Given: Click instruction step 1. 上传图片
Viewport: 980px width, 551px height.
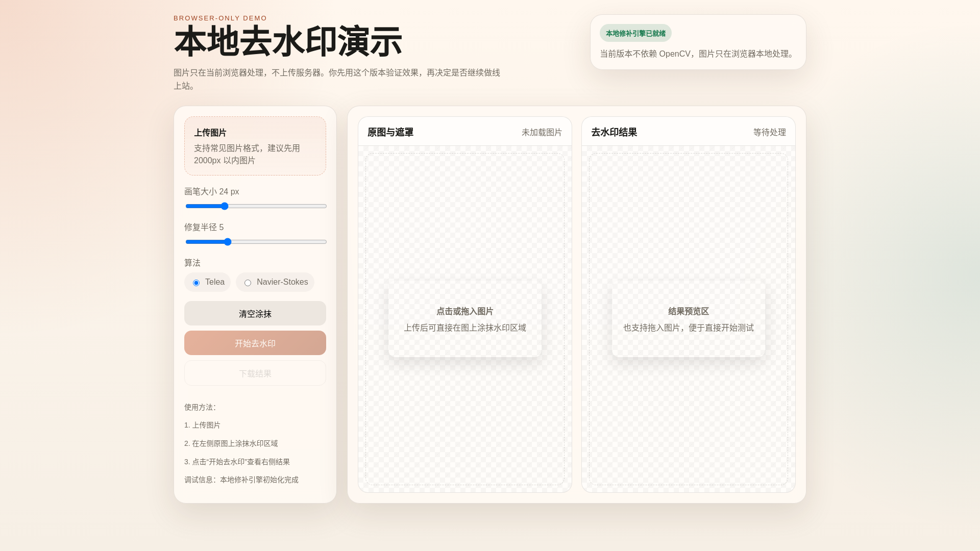Looking at the screenshot, I should (x=203, y=425).
